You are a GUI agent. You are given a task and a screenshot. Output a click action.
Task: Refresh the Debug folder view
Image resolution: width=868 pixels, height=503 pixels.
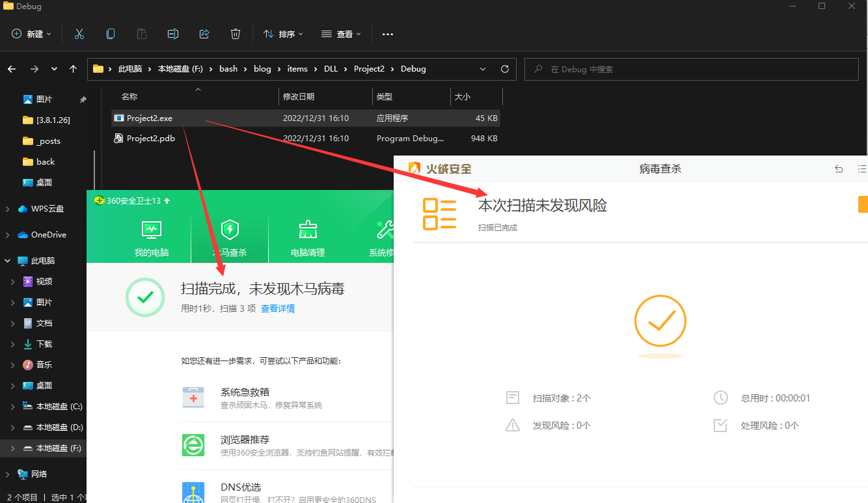(505, 69)
